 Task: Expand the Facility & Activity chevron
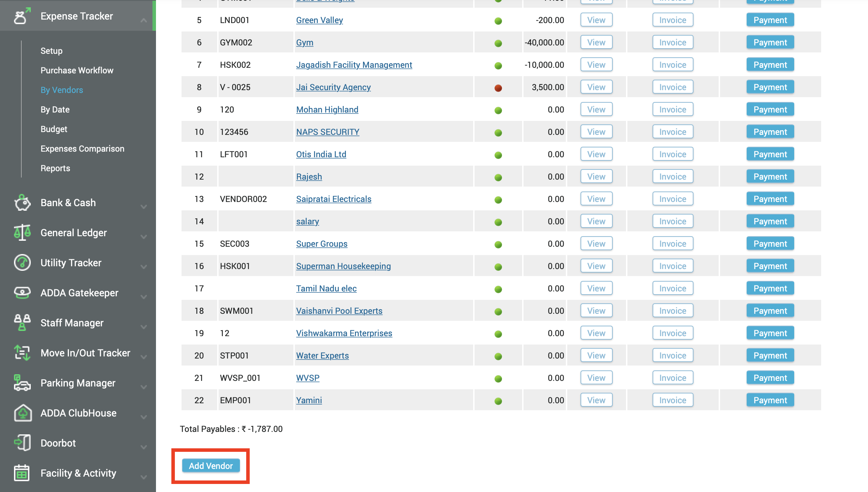point(143,477)
